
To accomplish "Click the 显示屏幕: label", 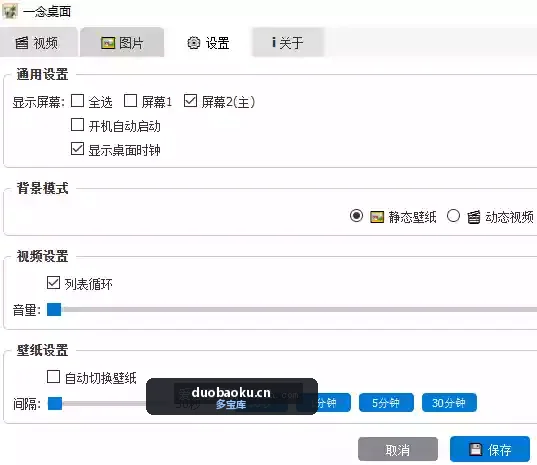I will (x=39, y=102).
